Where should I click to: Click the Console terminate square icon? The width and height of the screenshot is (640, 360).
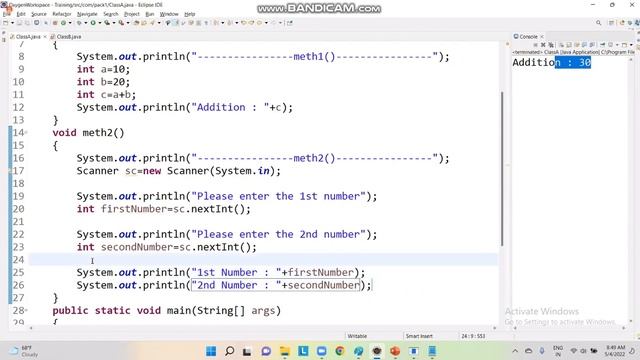point(536,45)
